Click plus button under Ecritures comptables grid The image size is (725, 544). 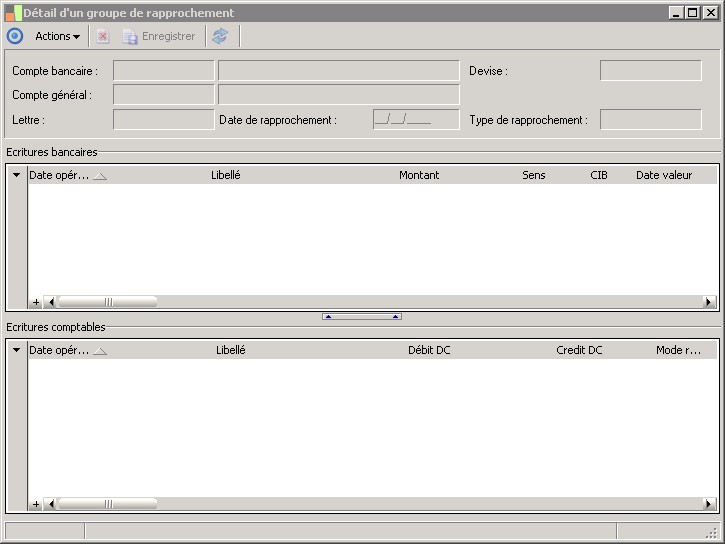(x=36, y=504)
